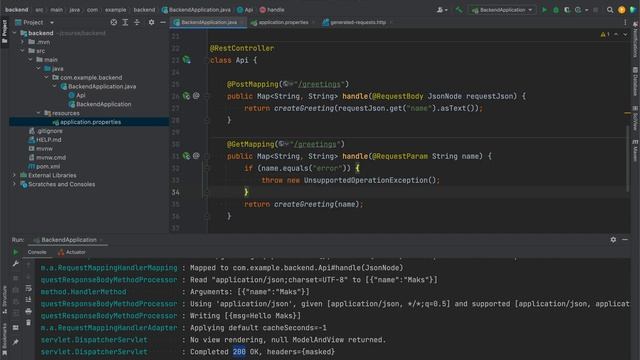Expand all in the Project panel
The image size is (640, 360).
click(x=125, y=22)
